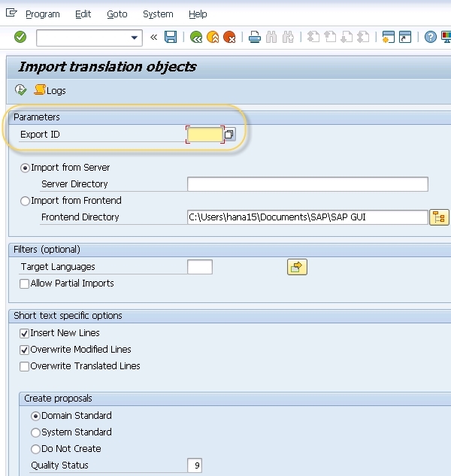The width and height of the screenshot is (451, 476).
Task: Enable the Overwrite Translated Lines checkbox
Action: [x=24, y=366]
